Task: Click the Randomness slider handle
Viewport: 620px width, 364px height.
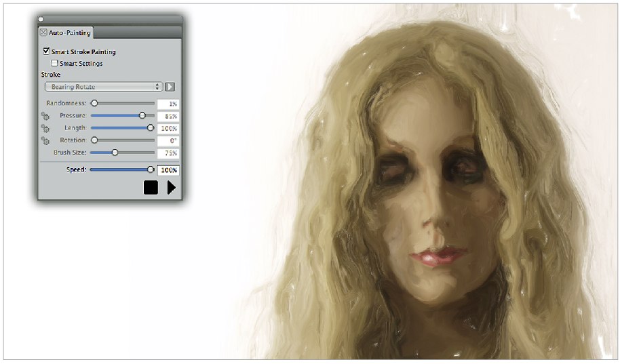Action: pos(94,103)
